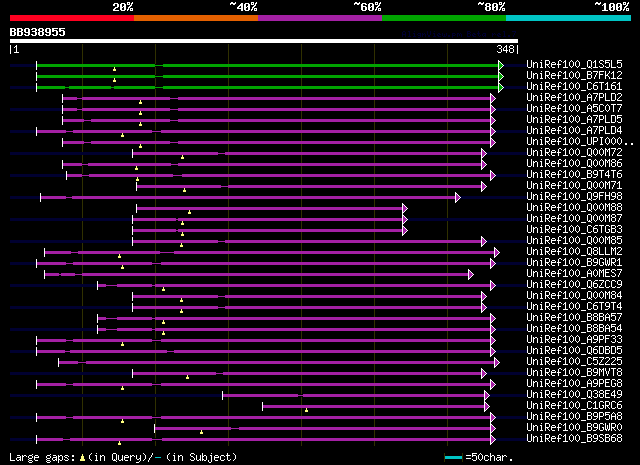
Task: Click the yellow gap marker under UniRef100_Q8LLM2 alignment
Action: tap(119, 256)
